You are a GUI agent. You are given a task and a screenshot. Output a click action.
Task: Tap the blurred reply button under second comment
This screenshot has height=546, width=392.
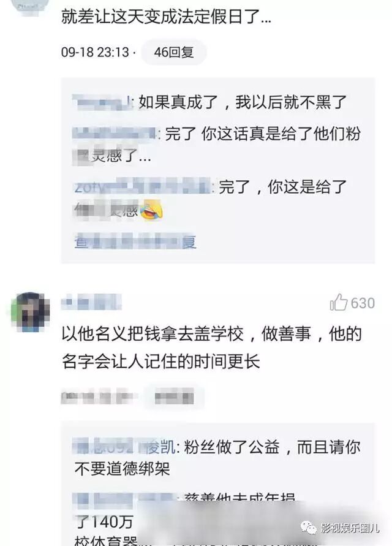tap(174, 396)
